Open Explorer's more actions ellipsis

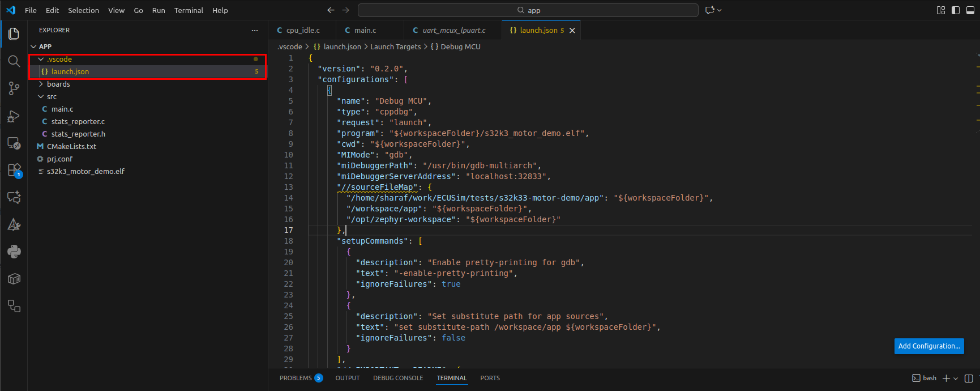255,30
